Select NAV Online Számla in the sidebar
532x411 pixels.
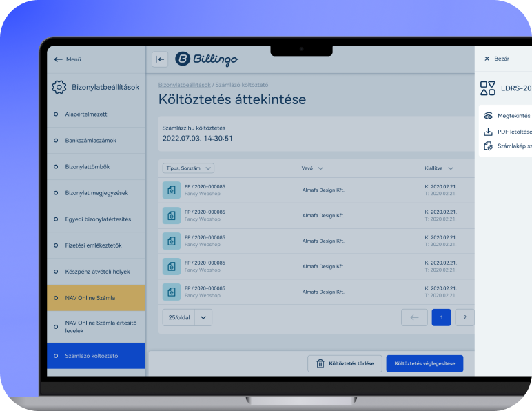96,298
